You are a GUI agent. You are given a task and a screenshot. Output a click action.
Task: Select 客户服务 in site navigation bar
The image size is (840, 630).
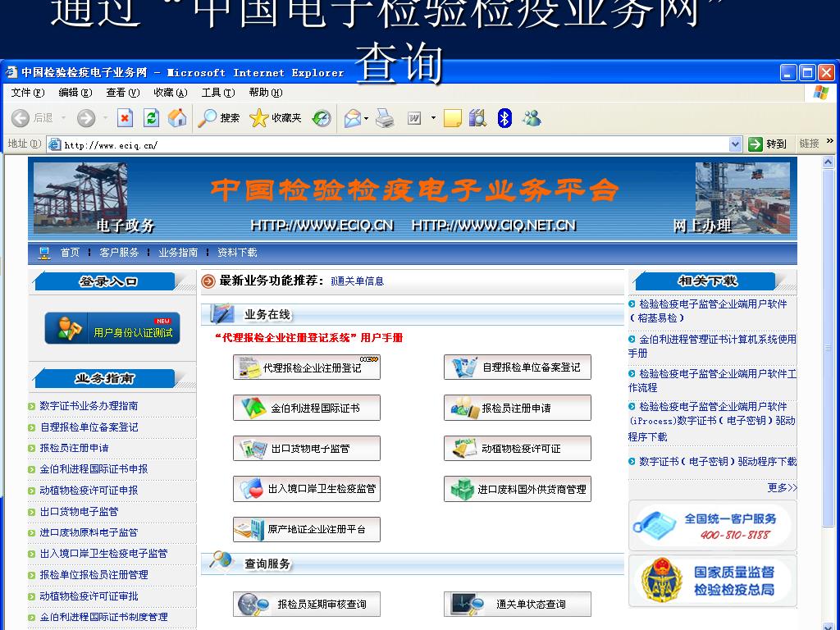pyautogui.click(x=119, y=253)
